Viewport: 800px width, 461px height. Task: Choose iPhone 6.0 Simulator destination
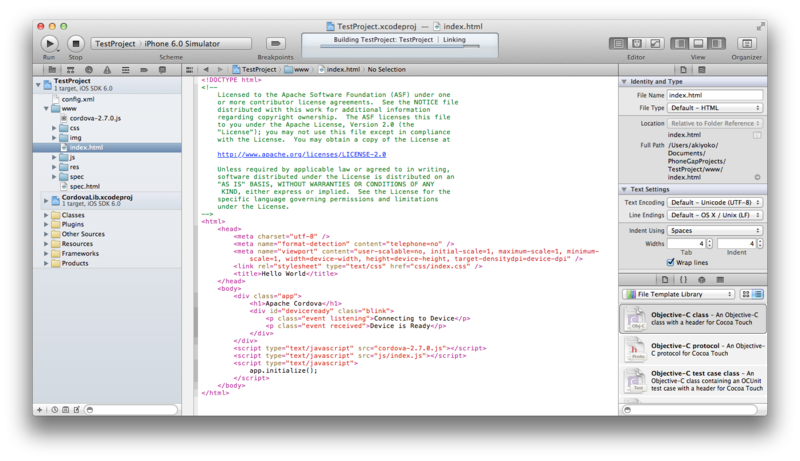coord(182,44)
